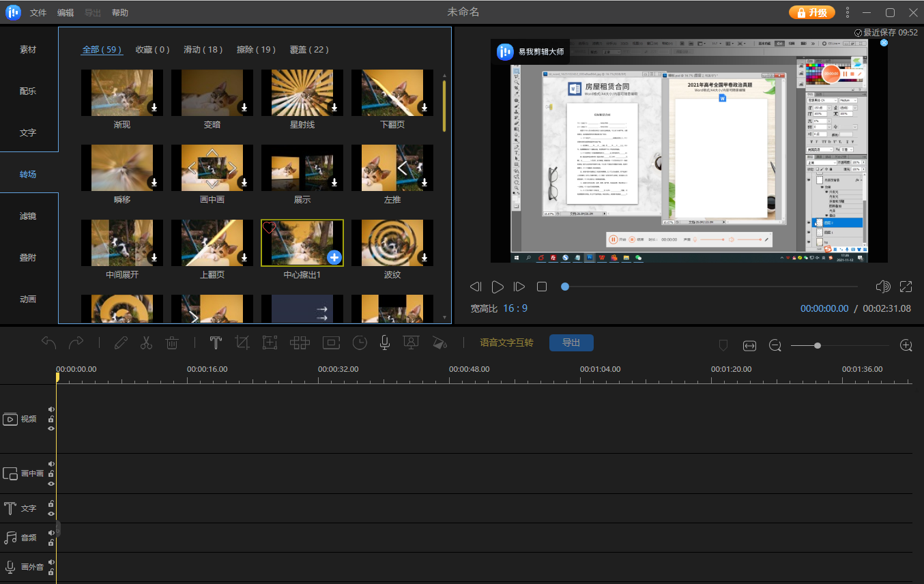Open the three-dot more options menu

tap(848, 12)
